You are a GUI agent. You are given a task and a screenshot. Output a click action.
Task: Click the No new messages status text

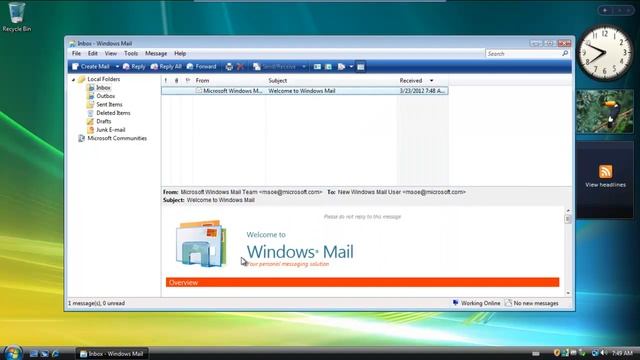pos(536,303)
